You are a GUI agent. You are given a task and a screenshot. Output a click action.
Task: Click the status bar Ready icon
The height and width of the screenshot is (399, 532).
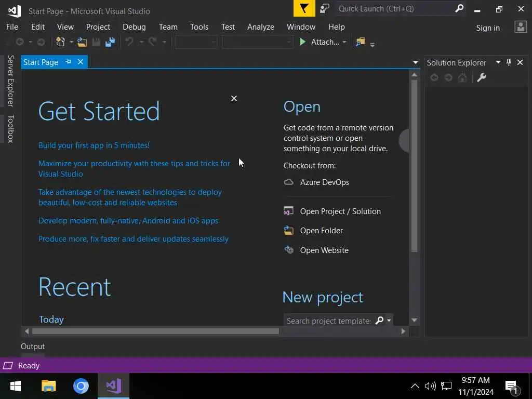pyautogui.click(x=8, y=365)
